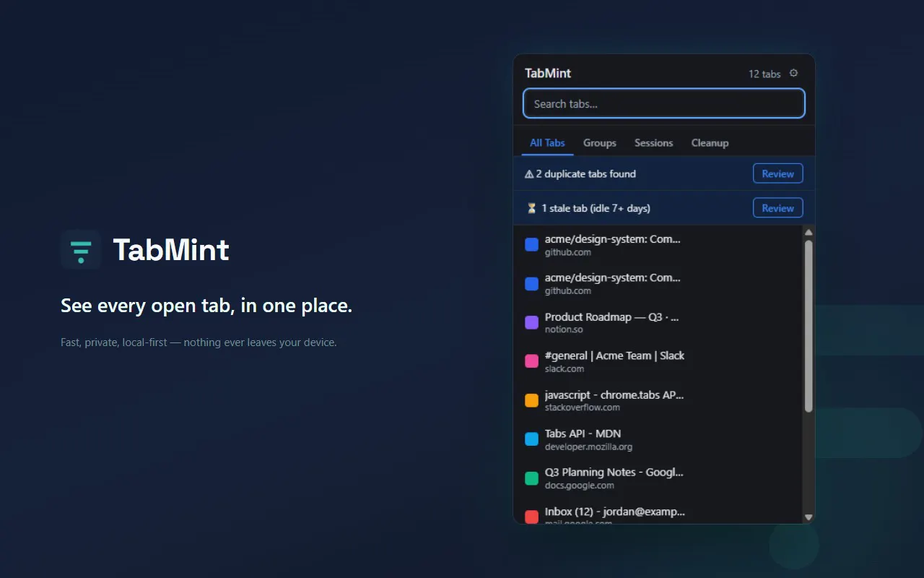Screen dimensions: 924x578
Task: Click the notion.so domain text
Action: (564, 329)
